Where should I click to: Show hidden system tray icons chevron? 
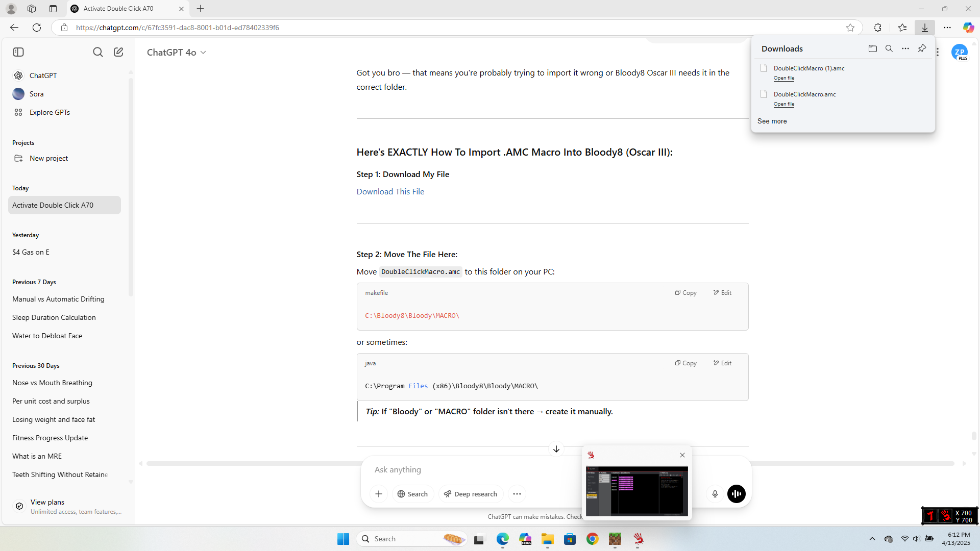coord(872,539)
